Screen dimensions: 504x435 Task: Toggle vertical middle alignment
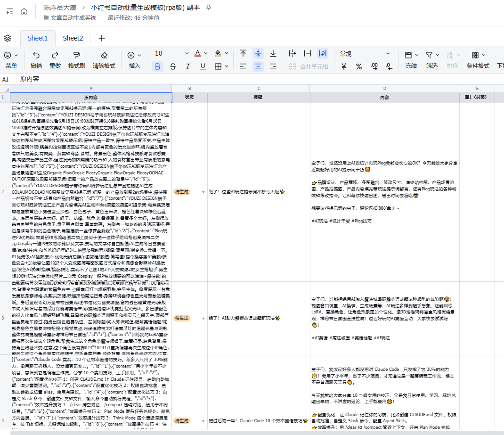pyautogui.click(x=258, y=53)
